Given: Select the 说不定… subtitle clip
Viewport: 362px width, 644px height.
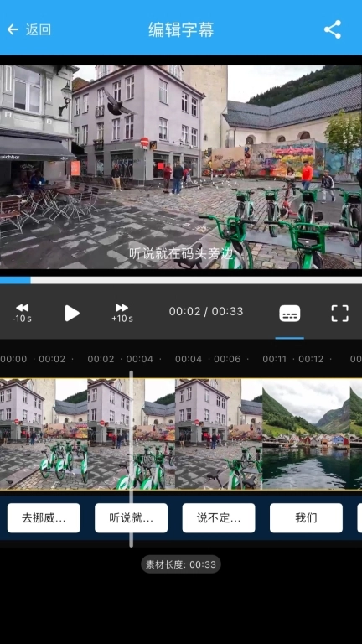Looking at the screenshot, I should click(219, 518).
